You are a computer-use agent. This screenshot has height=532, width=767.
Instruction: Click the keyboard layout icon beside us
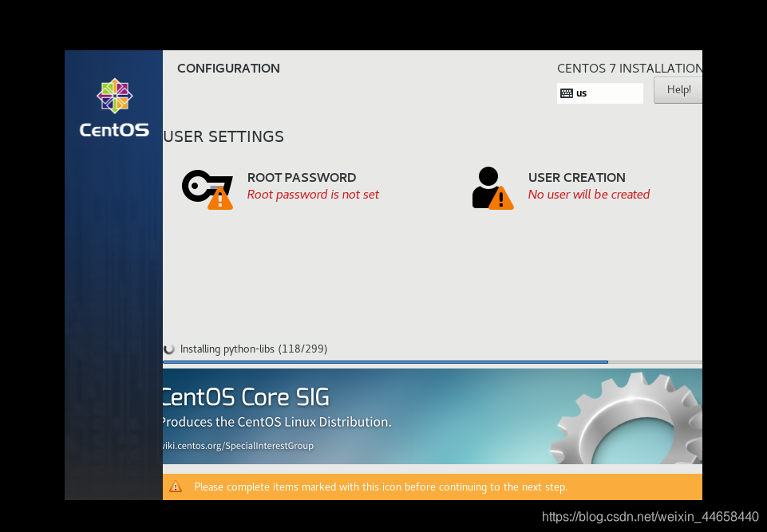coord(567,93)
